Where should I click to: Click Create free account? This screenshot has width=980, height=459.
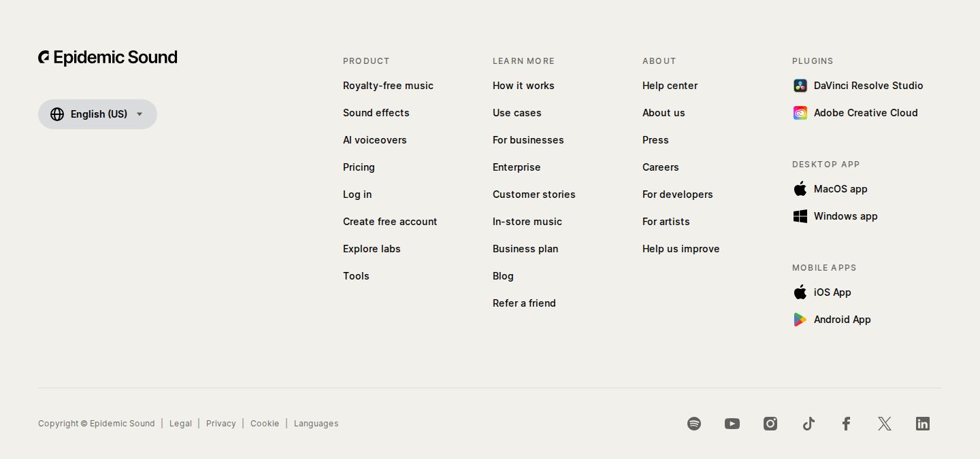(390, 222)
